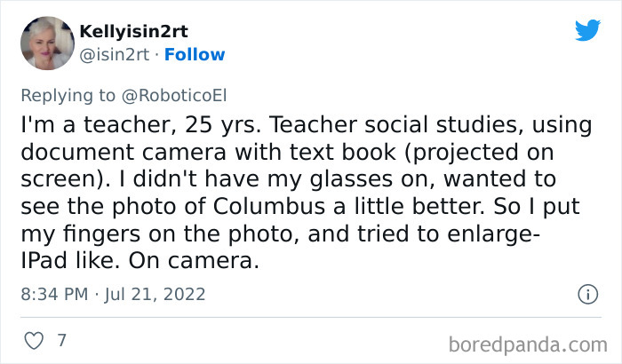Click the Twitter bird logo
The image size is (622, 364).
point(587,30)
